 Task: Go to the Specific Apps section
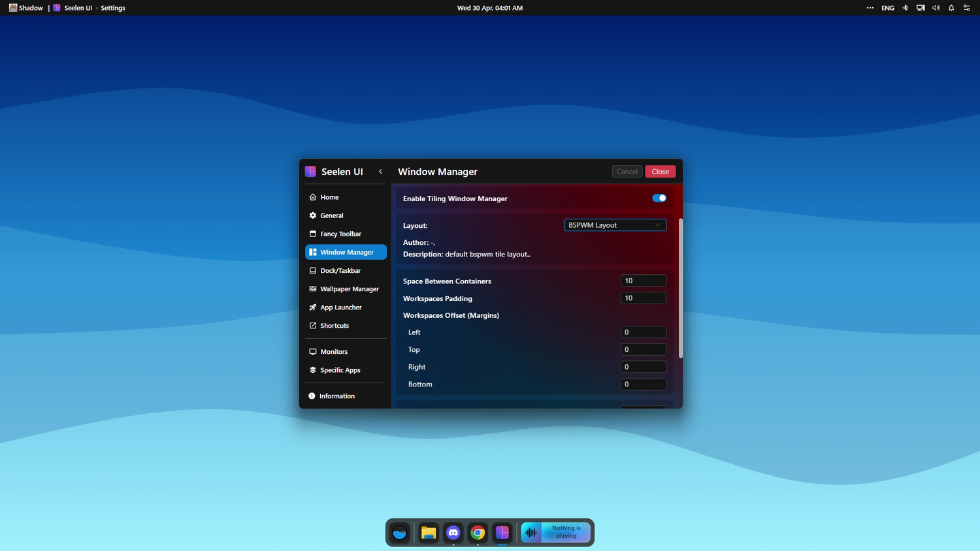coord(346,370)
